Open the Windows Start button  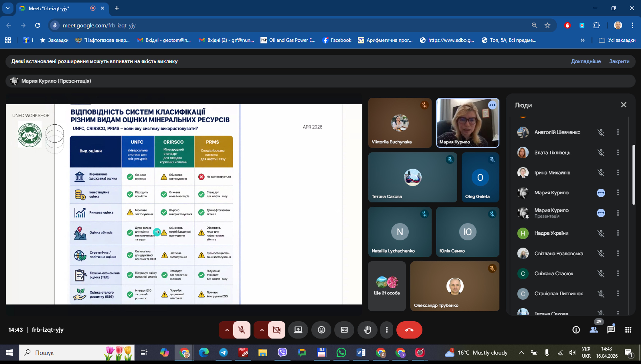click(9, 353)
